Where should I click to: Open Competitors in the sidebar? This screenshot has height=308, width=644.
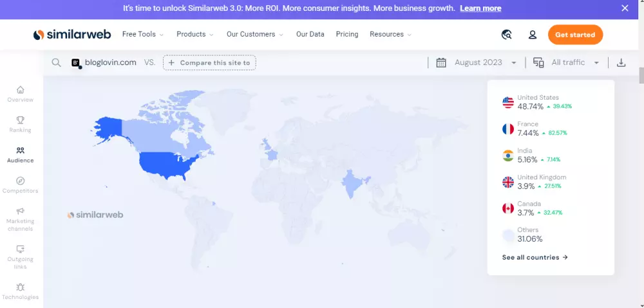pos(20,185)
